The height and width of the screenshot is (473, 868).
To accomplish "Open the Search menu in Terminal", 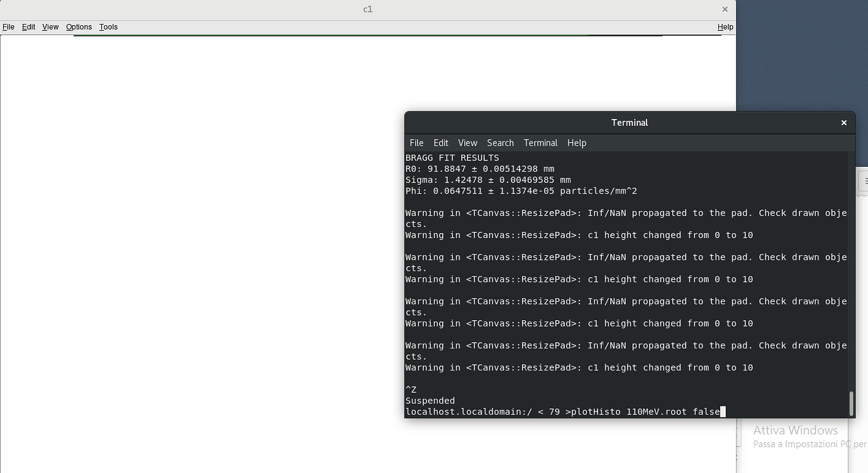I will [x=500, y=143].
